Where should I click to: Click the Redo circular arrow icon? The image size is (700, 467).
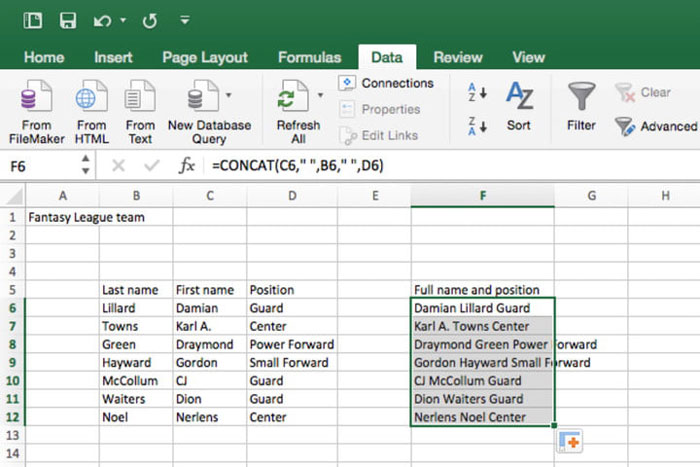(x=150, y=21)
